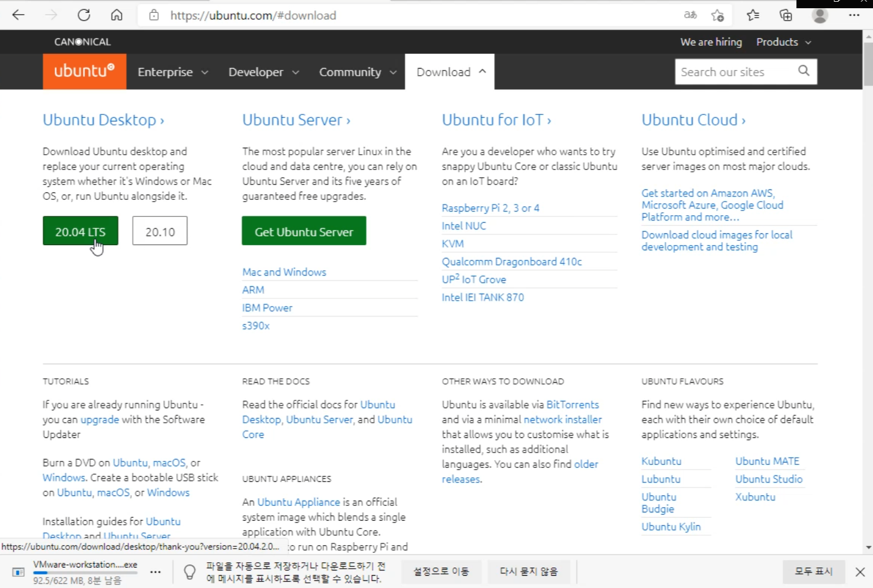Open the IBM Power link

click(x=267, y=308)
